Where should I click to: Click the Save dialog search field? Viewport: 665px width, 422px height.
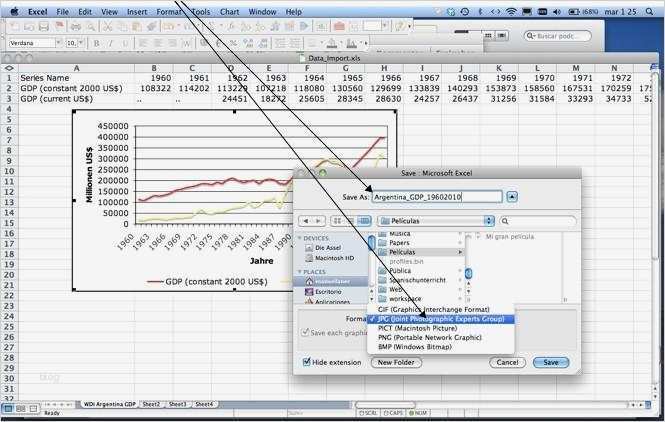pyautogui.click(x=538, y=221)
